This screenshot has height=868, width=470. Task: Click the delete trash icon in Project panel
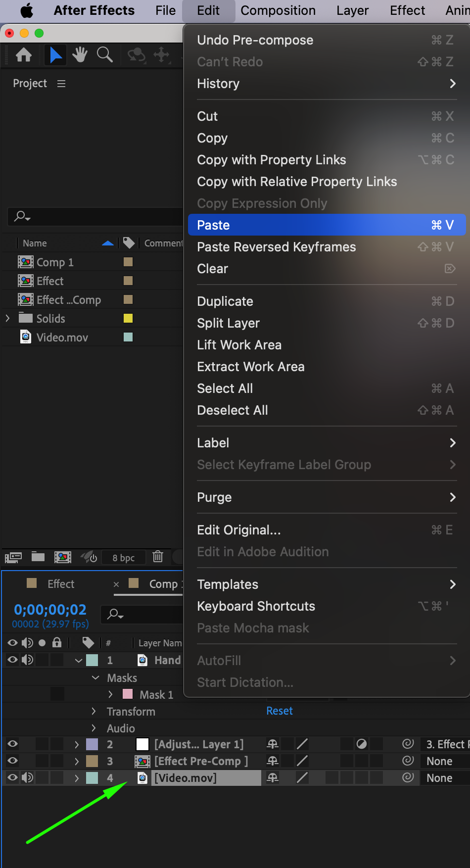coord(158,557)
